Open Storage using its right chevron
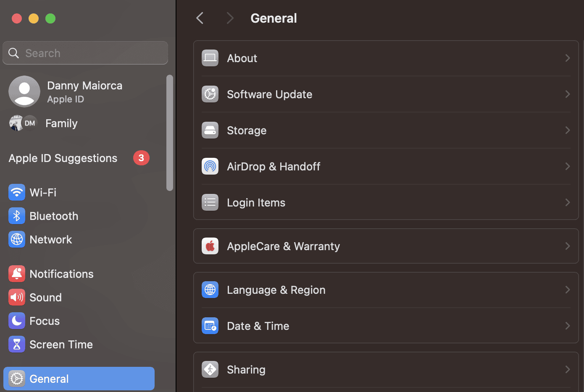Screen dimensions: 584x392 (x=567, y=130)
